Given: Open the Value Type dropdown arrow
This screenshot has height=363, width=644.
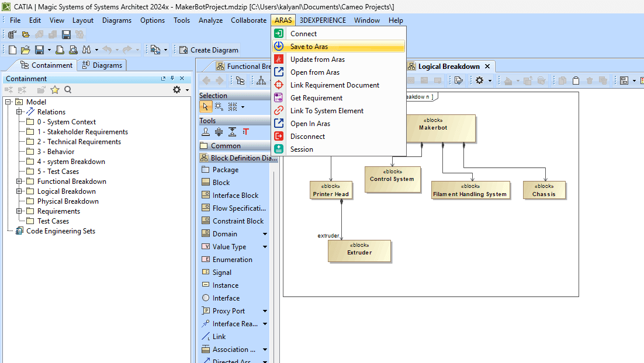Looking at the screenshot, I should [x=265, y=246].
